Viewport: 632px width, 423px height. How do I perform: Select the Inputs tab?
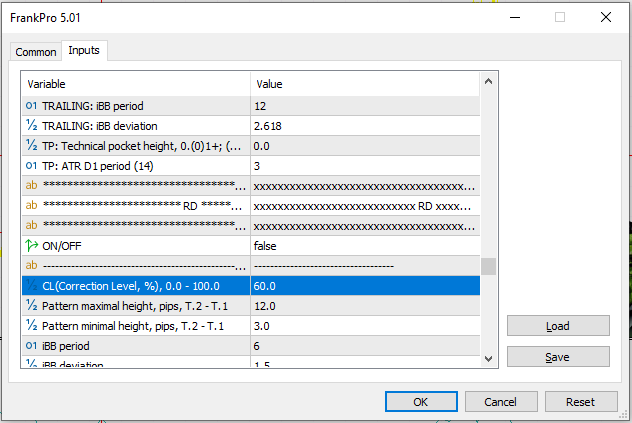coord(83,51)
